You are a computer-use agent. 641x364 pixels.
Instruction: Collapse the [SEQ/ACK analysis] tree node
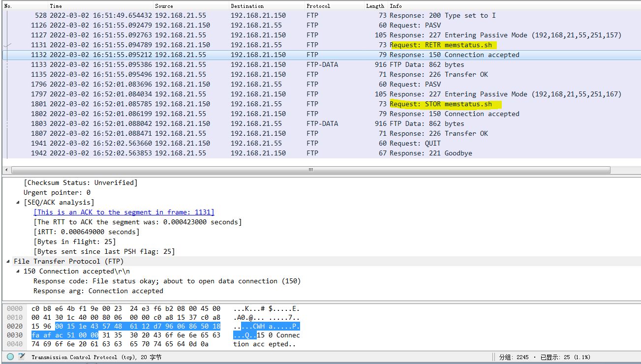pos(19,203)
